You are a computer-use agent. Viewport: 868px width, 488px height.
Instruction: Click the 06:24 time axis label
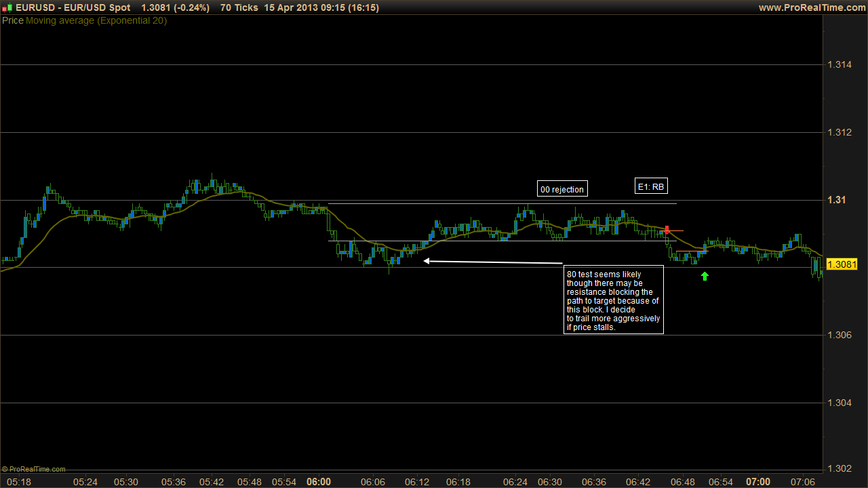coord(515,482)
